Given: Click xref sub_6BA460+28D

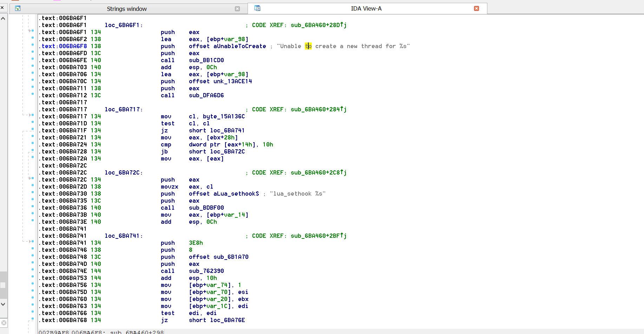Looking at the screenshot, I should (x=315, y=25).
